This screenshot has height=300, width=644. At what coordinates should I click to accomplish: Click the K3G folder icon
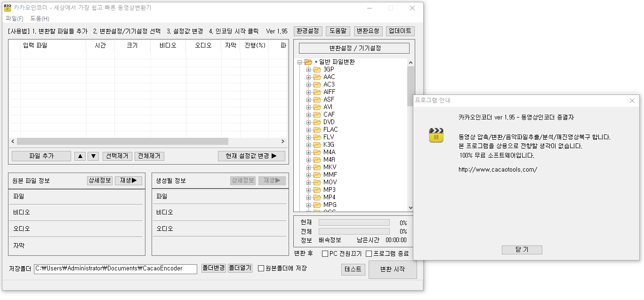point(317,145)
